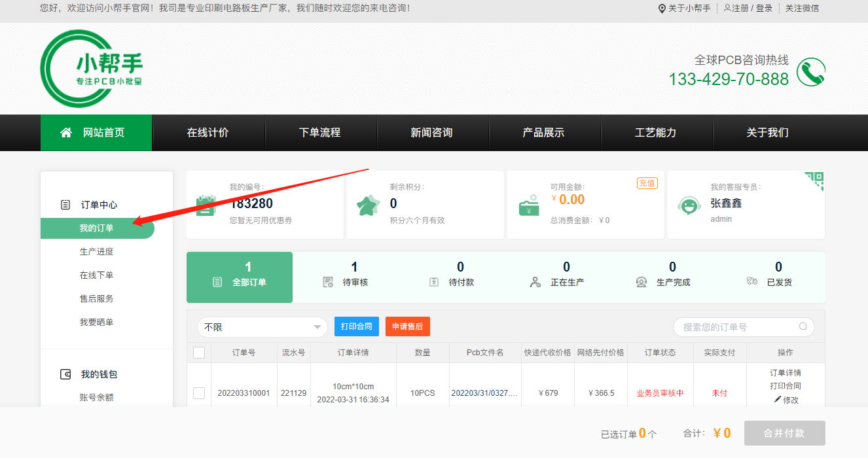Open the 充值 link beside 可用金额
868x458 pixels.
[x=647, y=183]
